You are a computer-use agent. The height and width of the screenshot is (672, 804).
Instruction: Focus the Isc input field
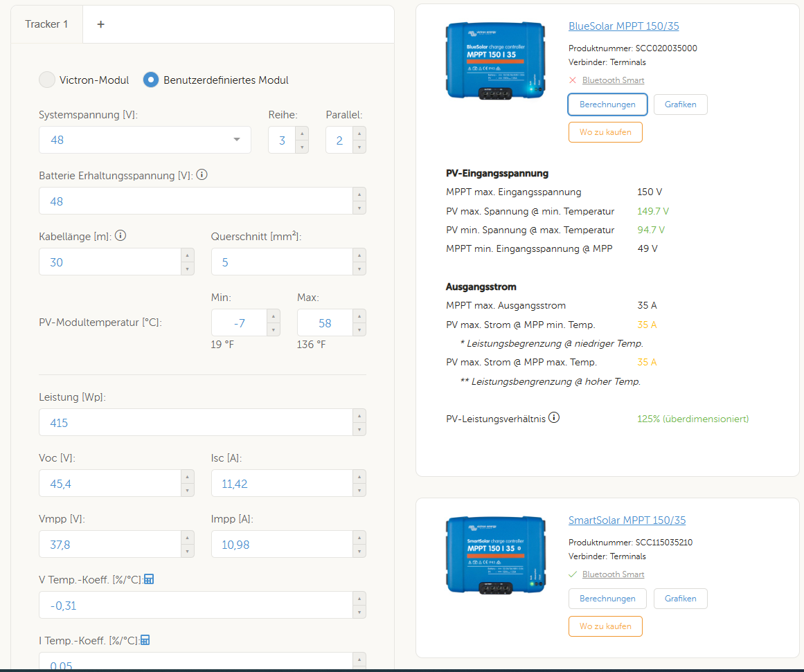(283, 483)
